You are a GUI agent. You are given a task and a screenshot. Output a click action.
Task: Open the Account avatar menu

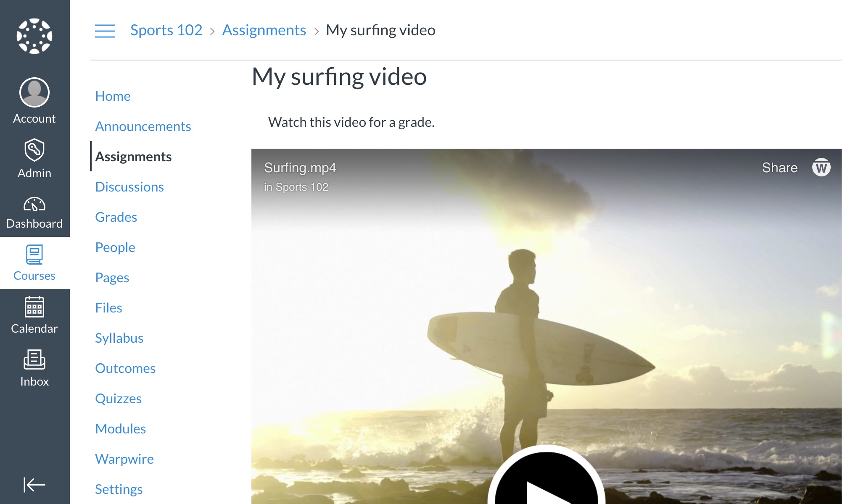point(34,92)
